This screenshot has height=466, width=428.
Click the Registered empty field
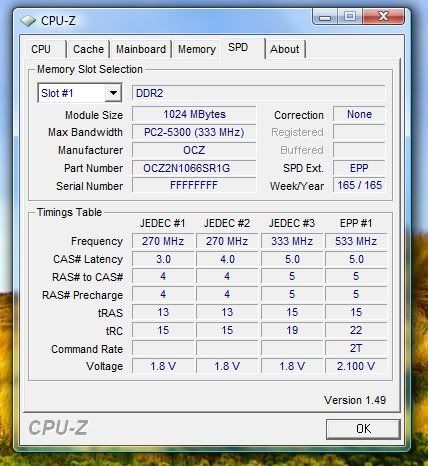359,132
